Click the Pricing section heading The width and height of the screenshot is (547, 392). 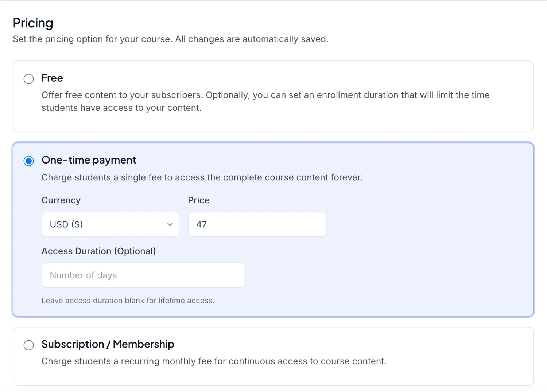33,23
